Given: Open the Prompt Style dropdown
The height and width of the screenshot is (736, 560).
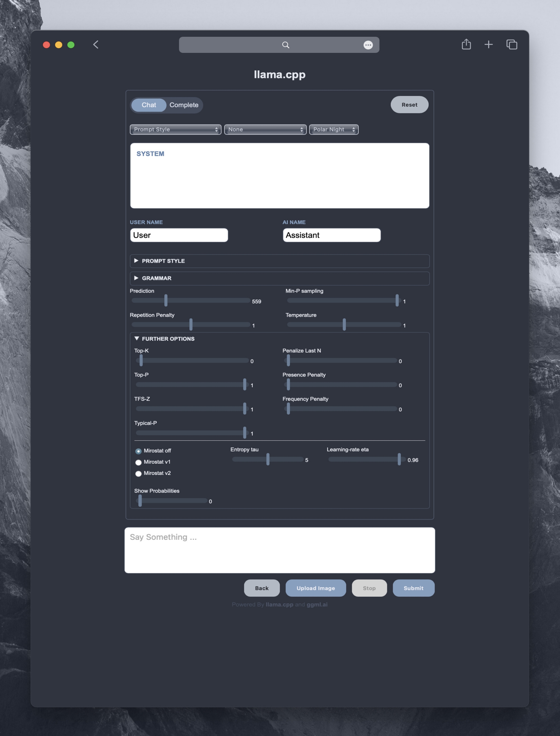Looking at the screenshot, I should 175,129.
